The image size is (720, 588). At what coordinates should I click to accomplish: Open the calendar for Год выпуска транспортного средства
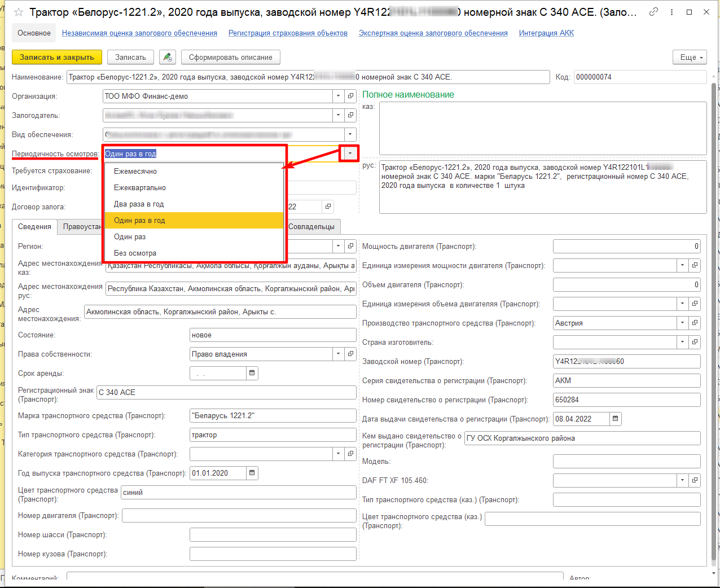coord(252,473)
